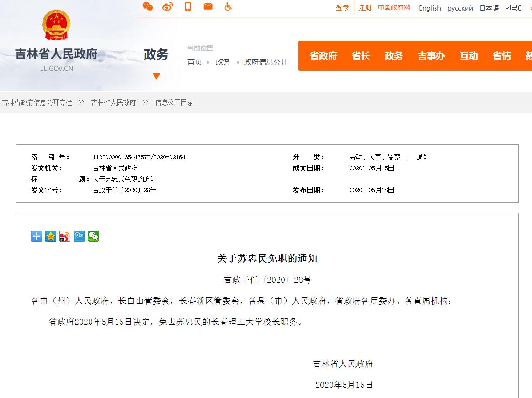532x398 pixels.
Task: Open 信息公开目录 breadcrumb link
Action: tap(175, 102)
